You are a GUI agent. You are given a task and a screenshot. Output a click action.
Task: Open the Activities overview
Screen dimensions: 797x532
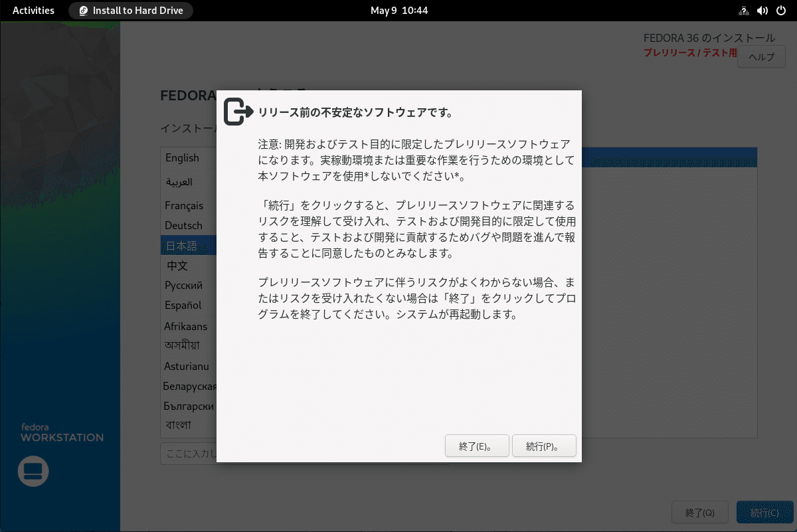(34, 11)
